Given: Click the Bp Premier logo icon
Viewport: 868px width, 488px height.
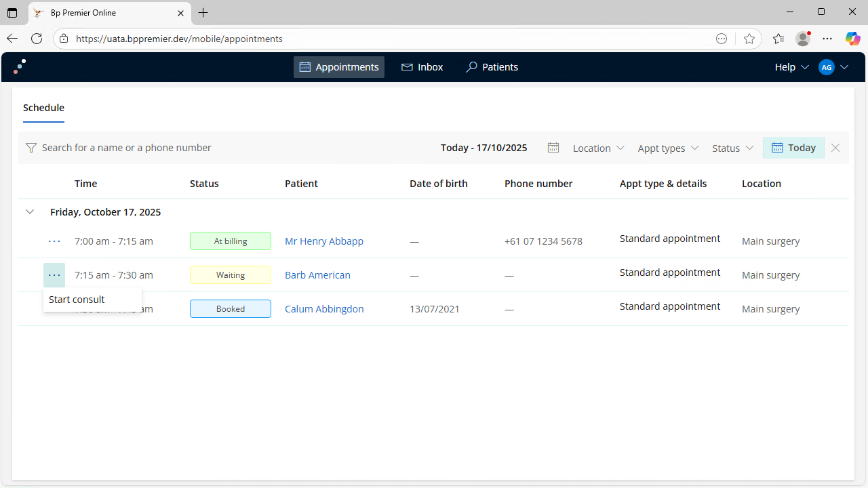Looking at the screenshot, I should tap(20, 66).
